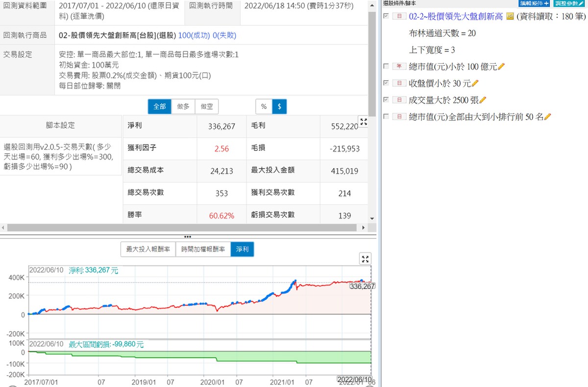Image resolution: width=588 pixels, height=387 pixels.
Task: Edit the 總市值 排行前 50 名 condition pencil
Action: pos(548,117)
